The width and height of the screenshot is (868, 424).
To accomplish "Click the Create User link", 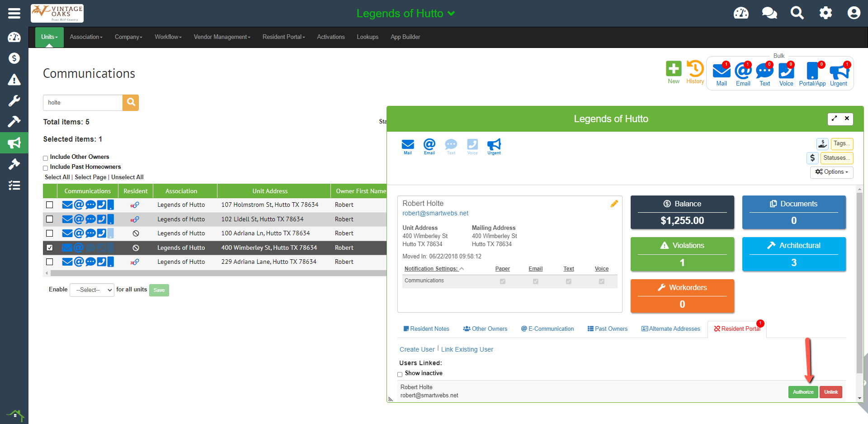I will [x=417, y=349].
